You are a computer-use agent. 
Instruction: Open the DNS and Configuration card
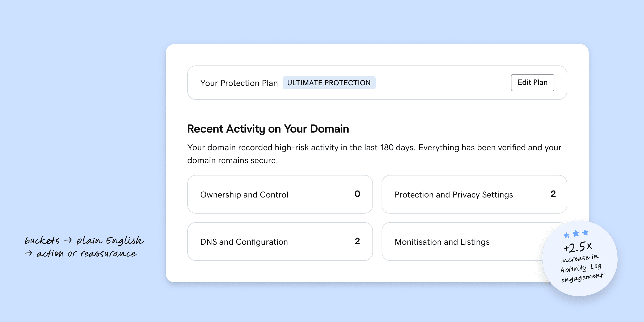point(280,241)
